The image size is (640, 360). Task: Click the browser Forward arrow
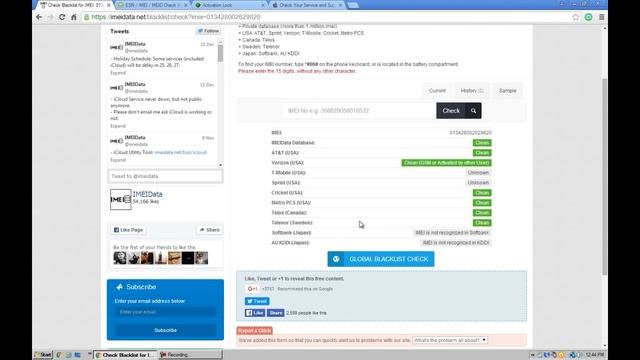pyautogui.click(x=51, y=17)
